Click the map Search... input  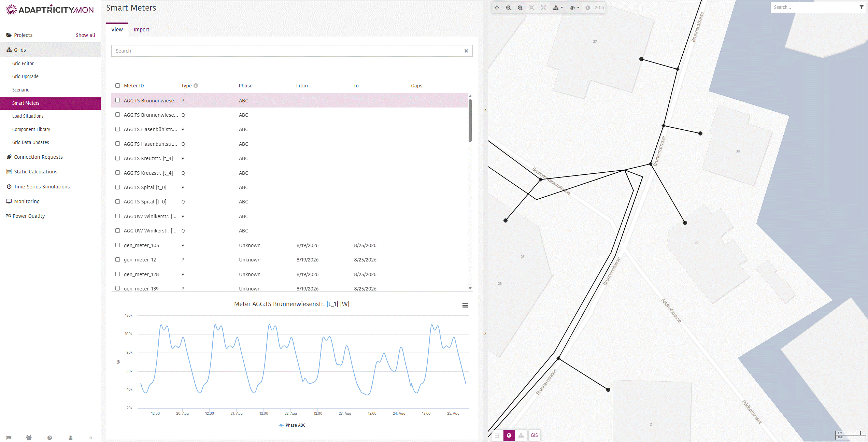click(x=814, y=7)
